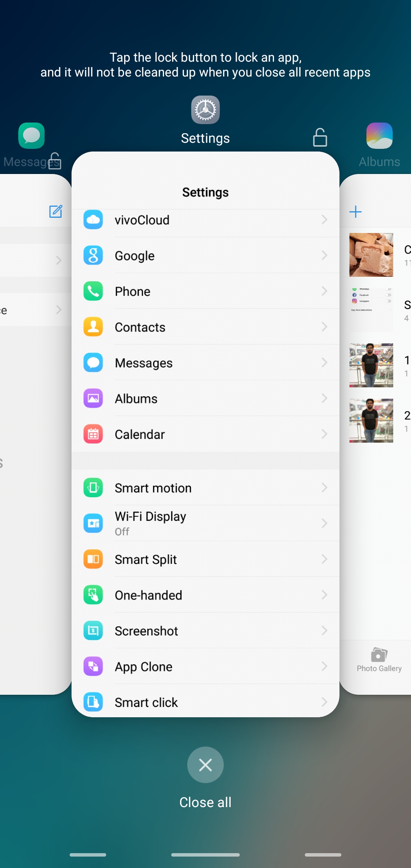Viewport: 411px width, 868px height.
Task: Open the brick photo album thumbnail
Action: click(x=371, y=255)
